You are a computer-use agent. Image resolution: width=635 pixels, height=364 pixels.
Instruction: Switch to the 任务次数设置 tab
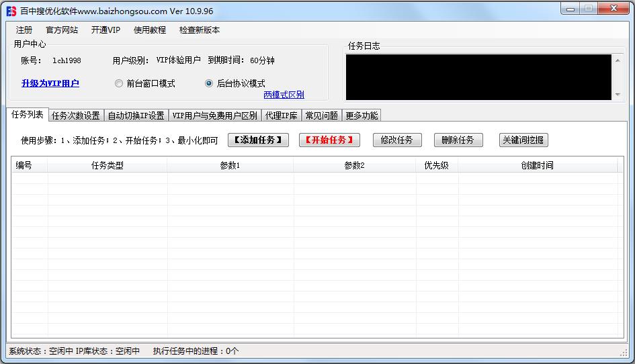pos(76,116)
